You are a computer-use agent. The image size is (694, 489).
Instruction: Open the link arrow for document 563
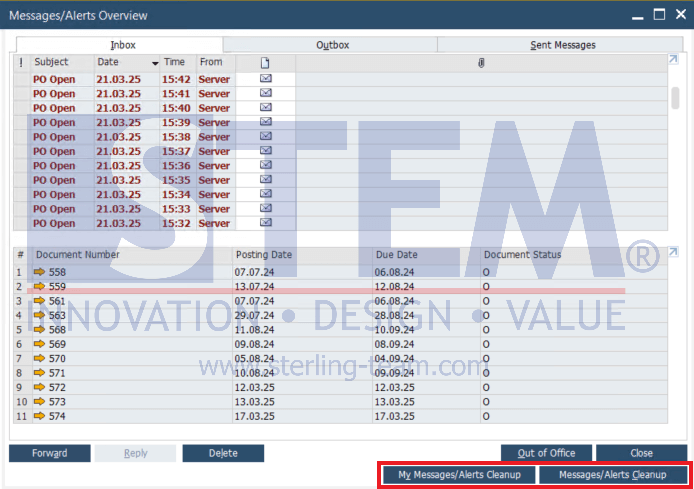[x=40, y=315]
